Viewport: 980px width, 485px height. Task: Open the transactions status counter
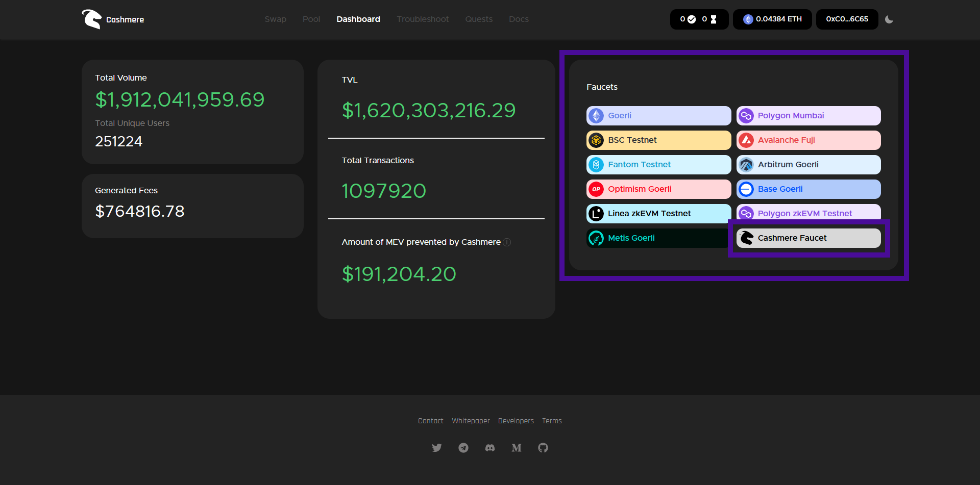699,19
